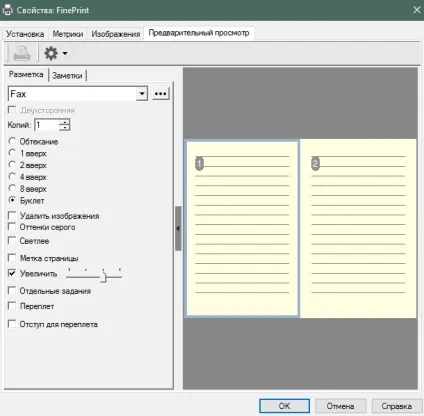424x416 pixels.
Task: Open the Fax printer dropdown
Action: [142, 94]
